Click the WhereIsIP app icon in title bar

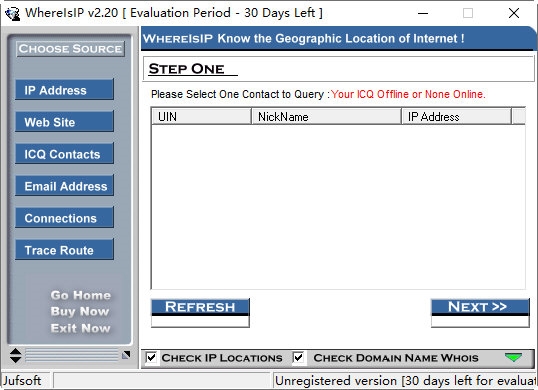click(x=13, y=13)
